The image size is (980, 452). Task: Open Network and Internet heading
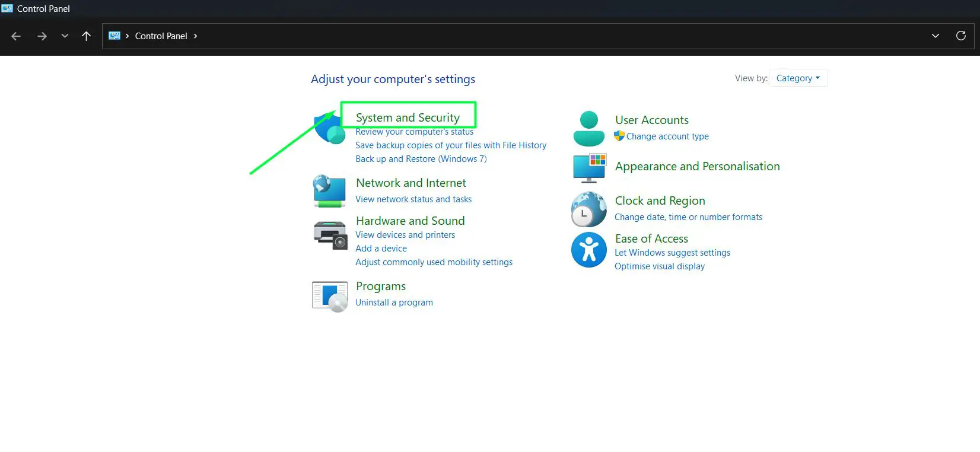click(411, 183)
